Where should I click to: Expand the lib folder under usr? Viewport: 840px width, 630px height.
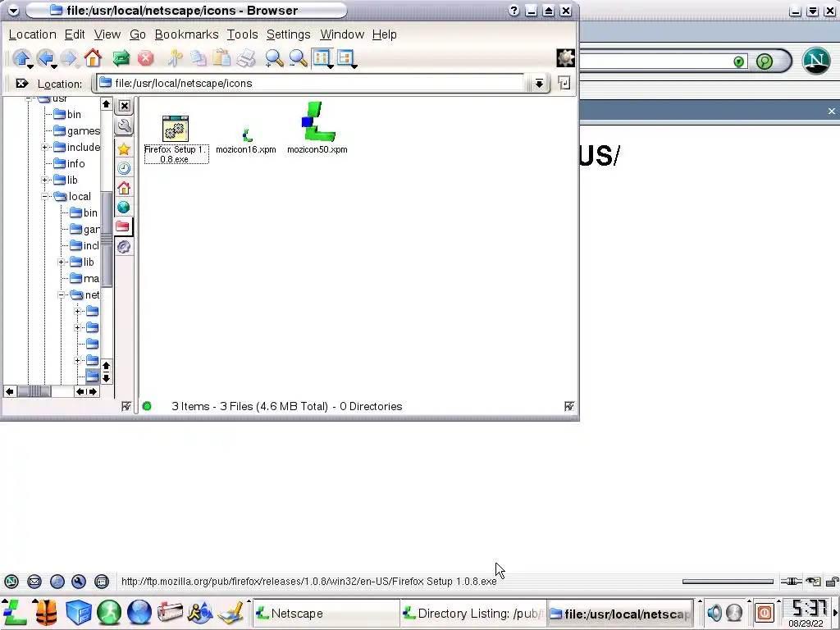45,180
